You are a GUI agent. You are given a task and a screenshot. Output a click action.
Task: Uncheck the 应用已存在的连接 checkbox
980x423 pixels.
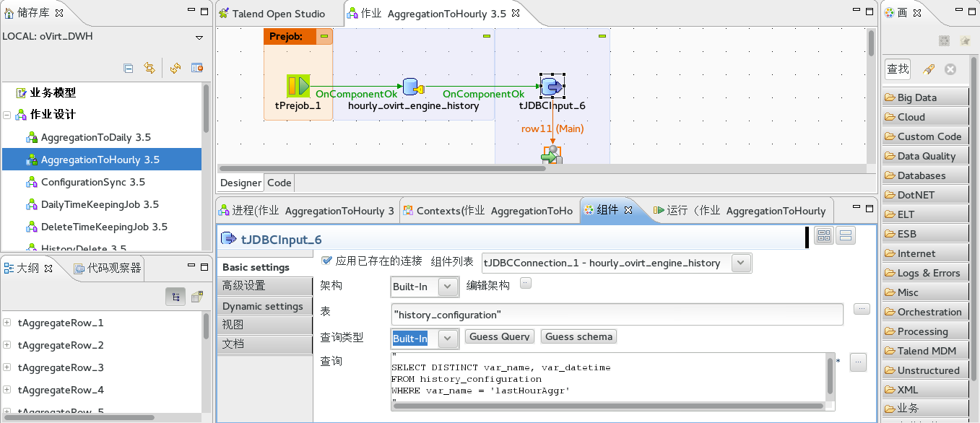326,261
